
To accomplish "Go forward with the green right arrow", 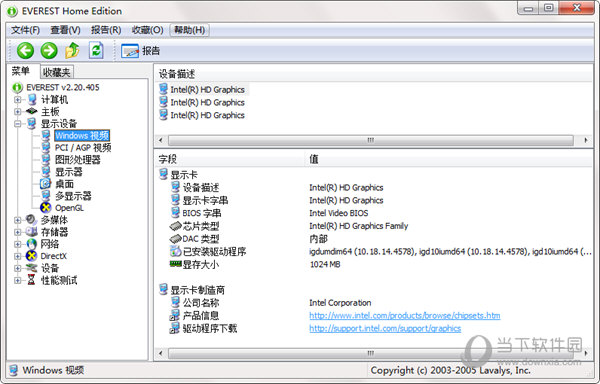I will [x=49, y=50].
